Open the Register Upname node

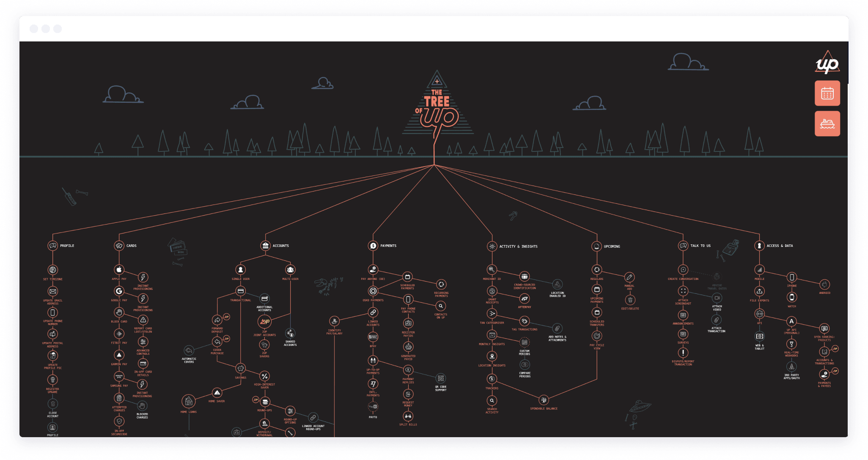tap(52, 380)
